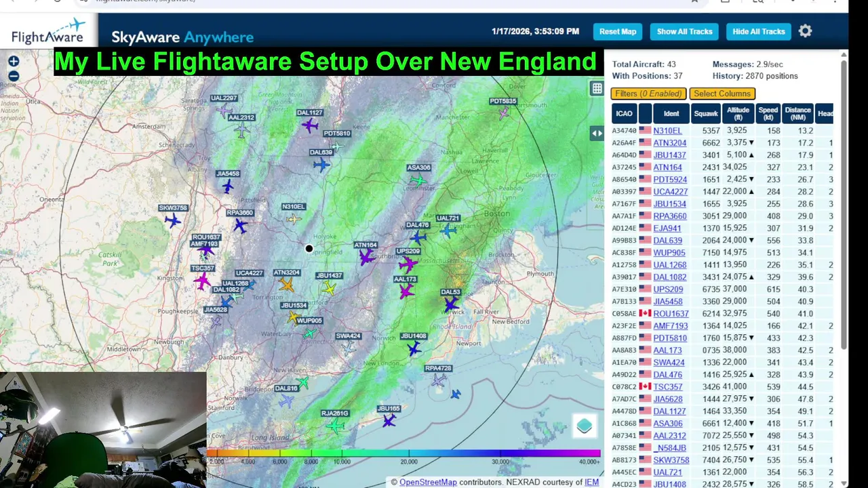Viewport: 868px width, 488px height.
Task: Click Show All Tracks button
Action: pyautogui.click(x=684, y=31)
